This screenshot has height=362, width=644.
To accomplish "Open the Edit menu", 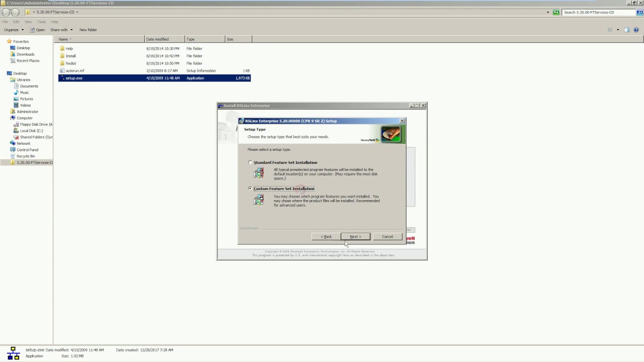I will tap(16, 22).
